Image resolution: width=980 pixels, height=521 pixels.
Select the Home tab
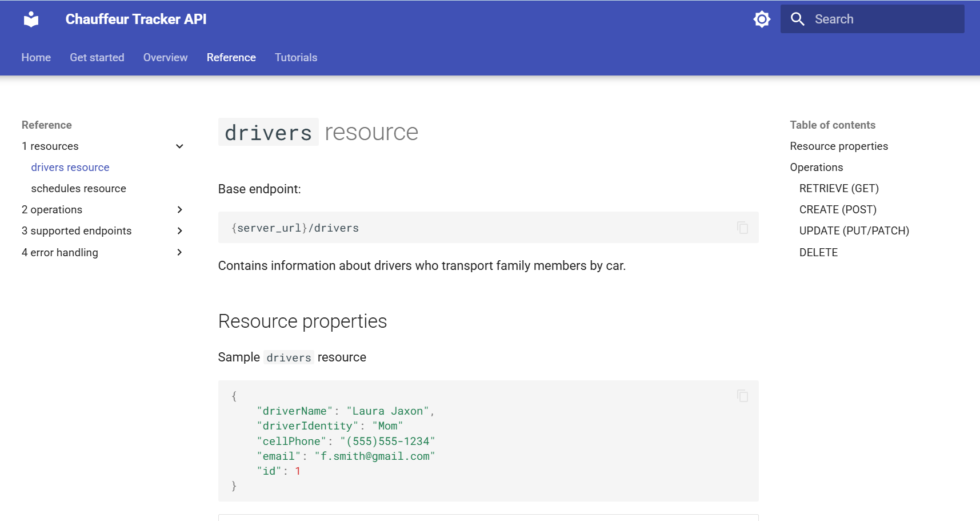coord(36,58)
